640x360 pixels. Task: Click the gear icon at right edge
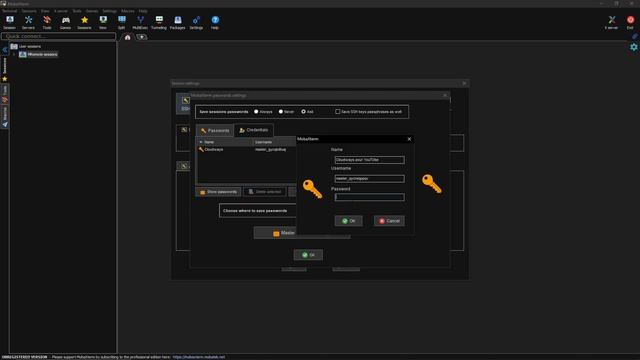pos(633,47)
